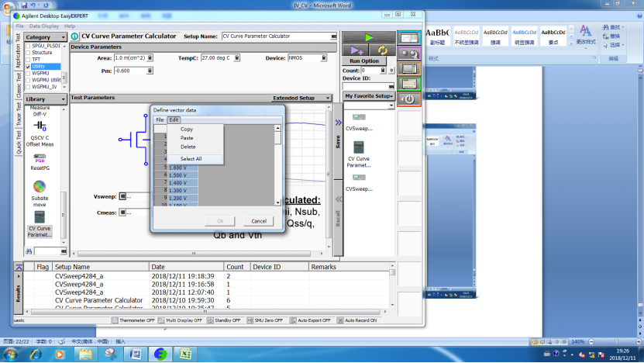Toggle Standby OFF in status bar
This screenshot has width=644, height=363.
(x=224, y=320)
